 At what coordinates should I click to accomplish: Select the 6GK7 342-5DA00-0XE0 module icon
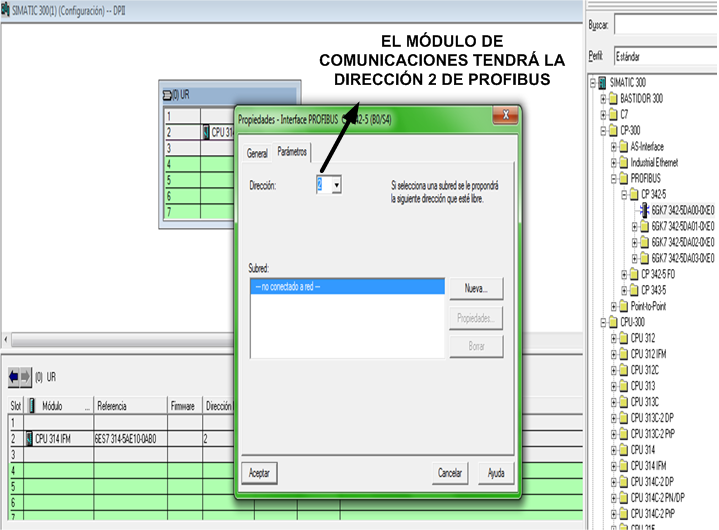(645, 210)
